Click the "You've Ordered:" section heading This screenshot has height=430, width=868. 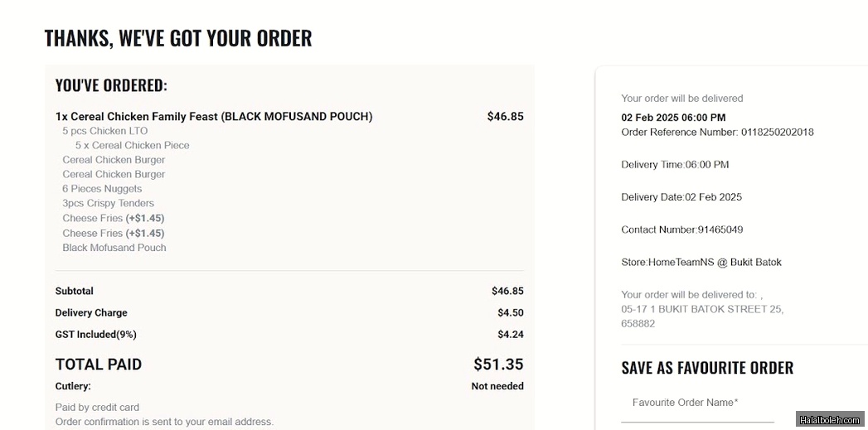(111, 85)
